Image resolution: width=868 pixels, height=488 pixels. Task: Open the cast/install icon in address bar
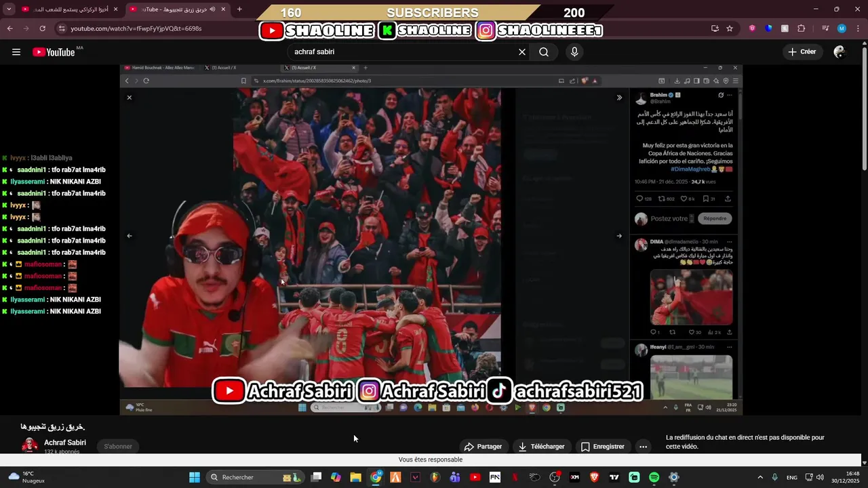pyautogui.click(x=715, y=28)
